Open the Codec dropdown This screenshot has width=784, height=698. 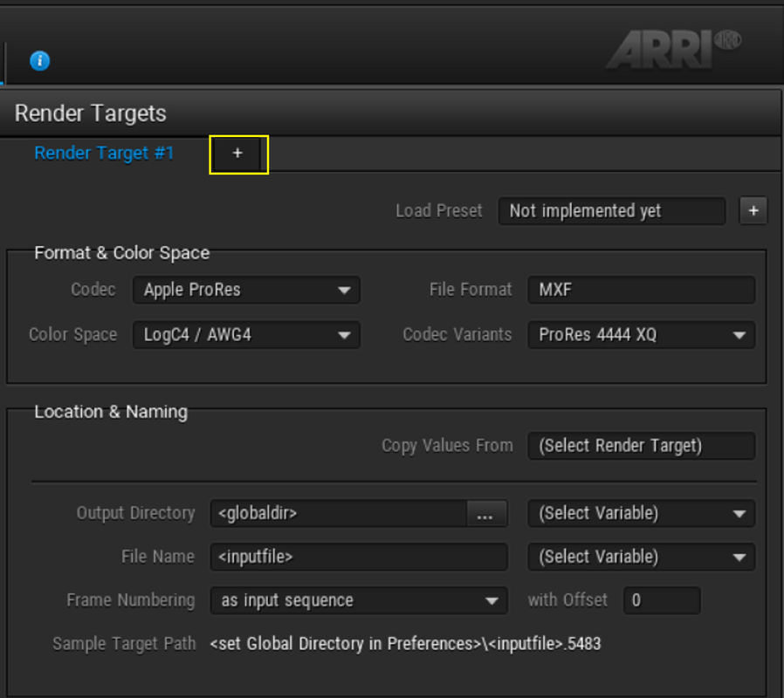click(246, 290)
